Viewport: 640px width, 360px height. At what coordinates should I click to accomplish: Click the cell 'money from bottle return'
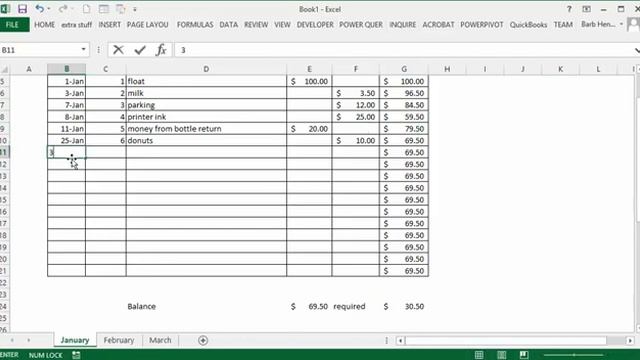pyautogui.click(x=206, y=129)
